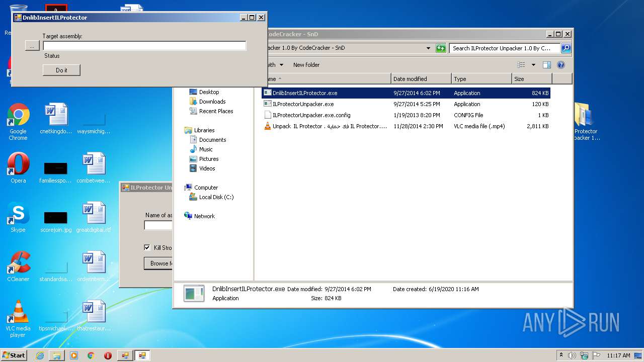The height and width of the screenshot is (362, 644).
Task: Change your view icon in Explorer toolbar
Action: pos(521,65)
